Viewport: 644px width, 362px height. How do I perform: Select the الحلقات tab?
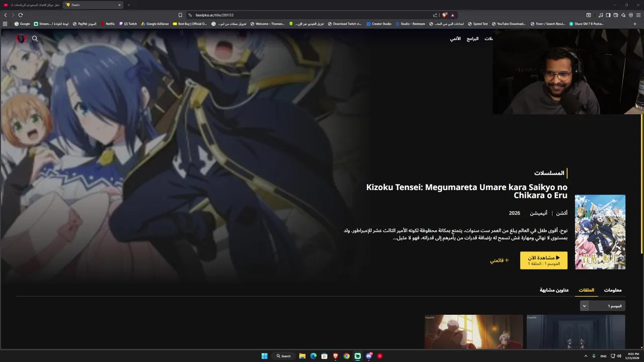tap(586, 290)
